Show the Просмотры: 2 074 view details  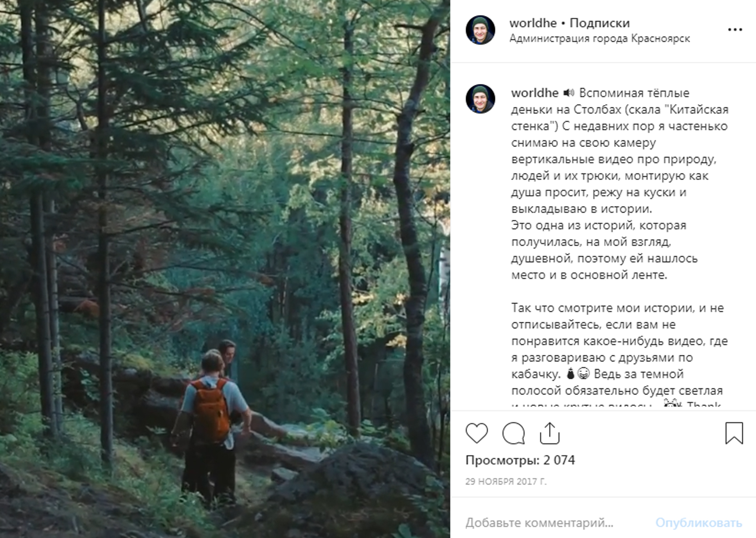pyautogui.click(x=520, y=460)
